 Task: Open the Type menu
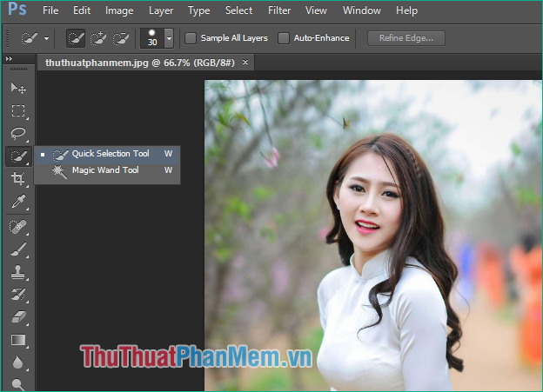[198, 10]
